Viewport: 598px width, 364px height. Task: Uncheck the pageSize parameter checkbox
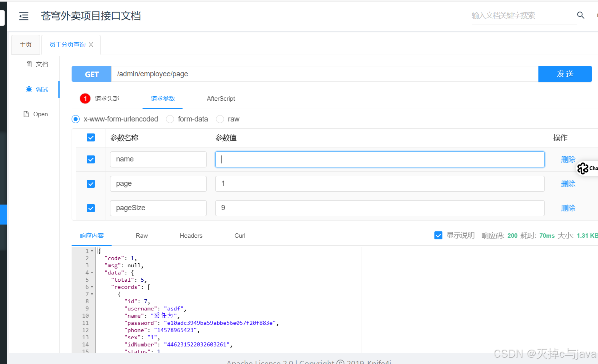pos(91,208)
